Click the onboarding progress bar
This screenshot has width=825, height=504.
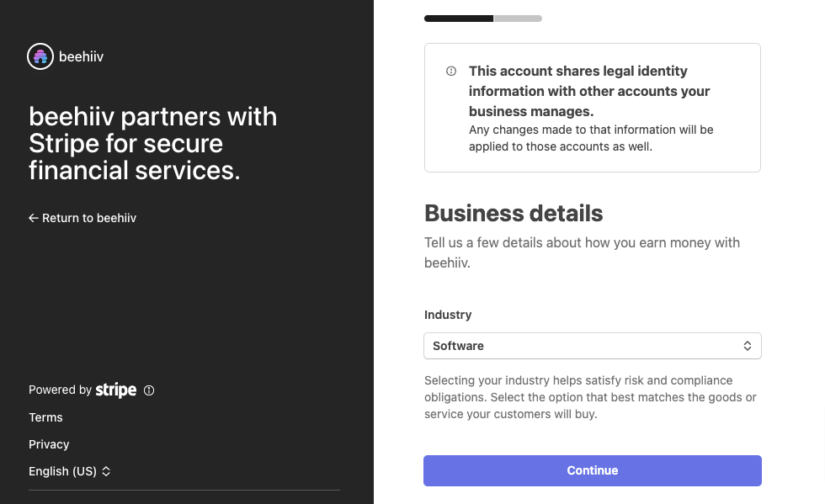tap(483, 18)
